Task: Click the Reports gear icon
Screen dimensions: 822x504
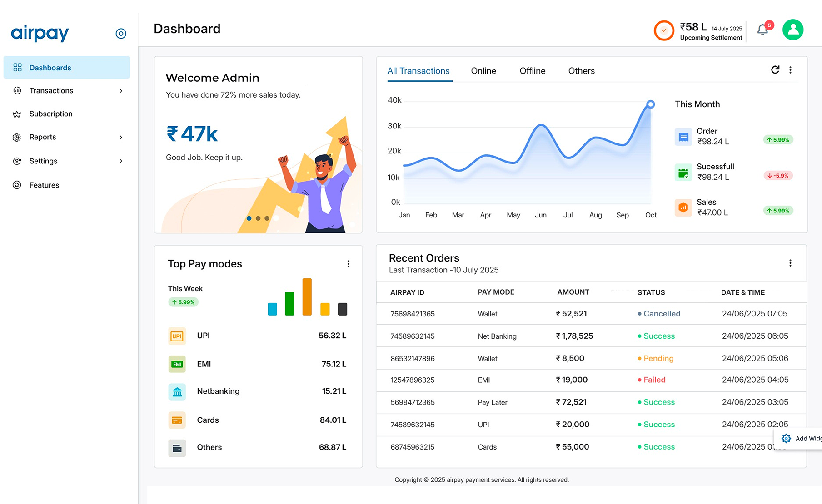Action: pos(17,137)
